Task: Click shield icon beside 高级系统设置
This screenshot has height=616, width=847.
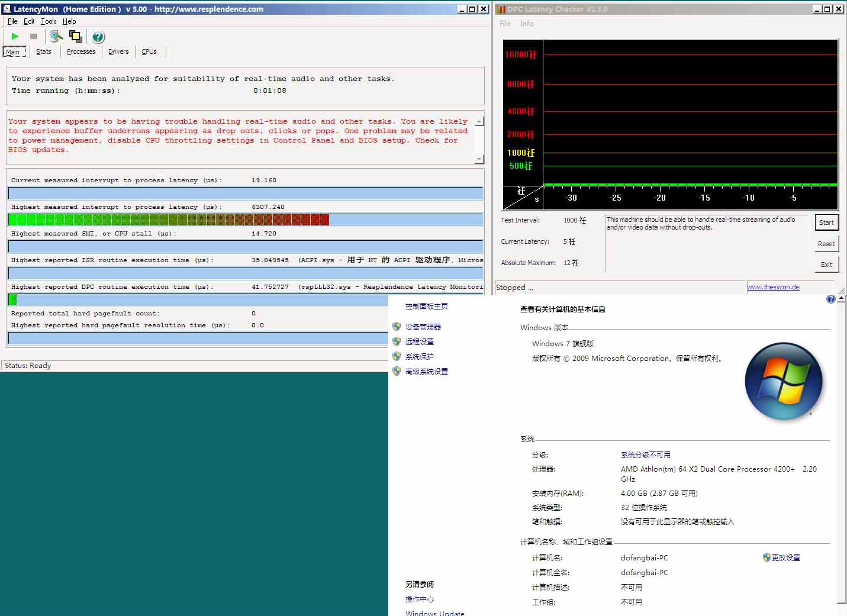Action: tap(397, 371)
